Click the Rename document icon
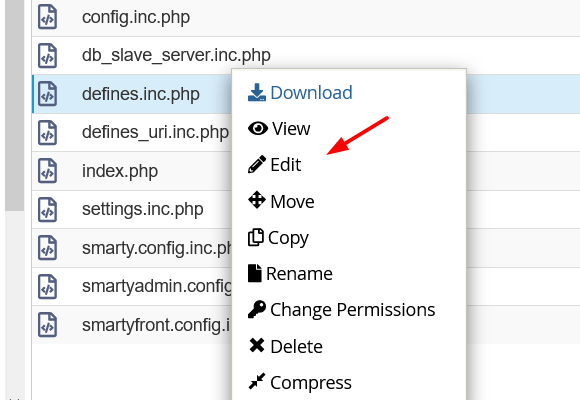Screen dimensions: 580x400 255,273
